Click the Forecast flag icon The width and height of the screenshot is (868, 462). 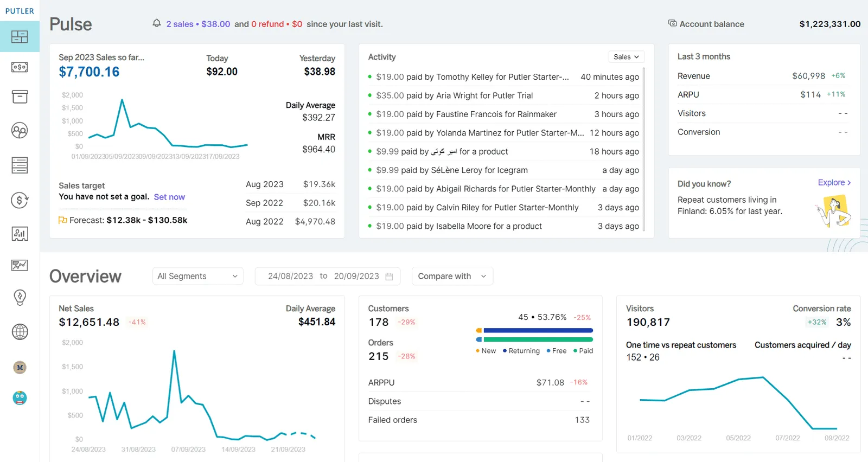tap(62, 220)
